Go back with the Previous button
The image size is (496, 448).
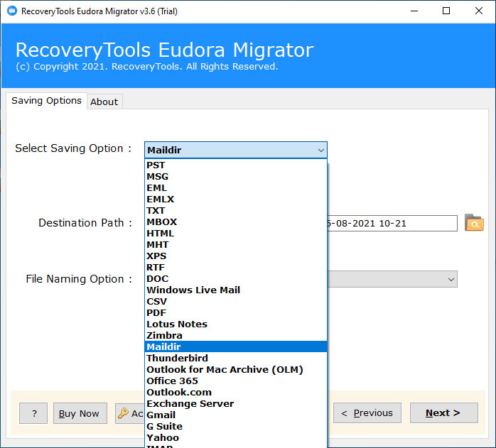367,413
